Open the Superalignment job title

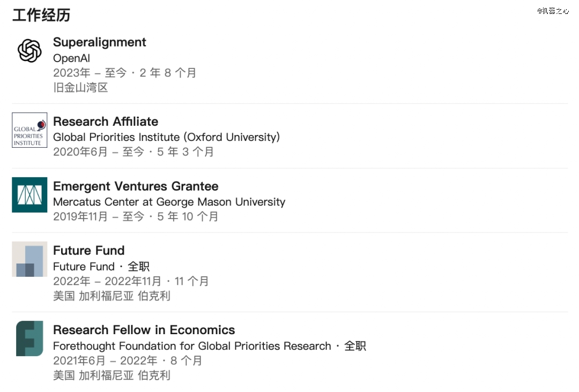[99, 42]
